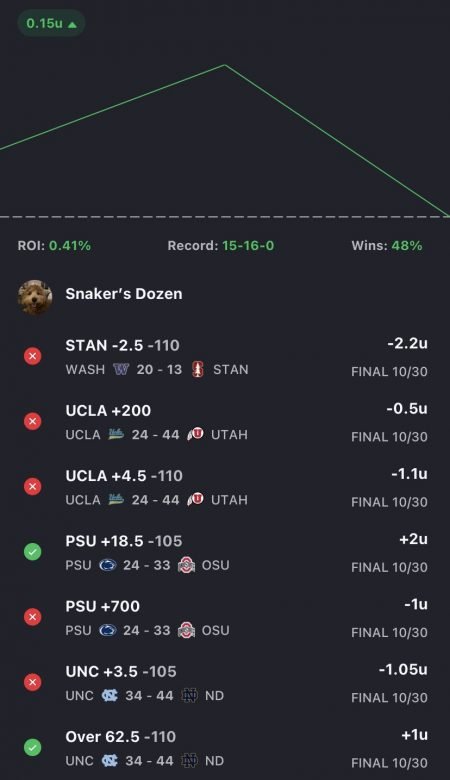Click the Utah logo in UCLA +200 row
Viewport: 450px width, 780px height.
click(195, 434)
